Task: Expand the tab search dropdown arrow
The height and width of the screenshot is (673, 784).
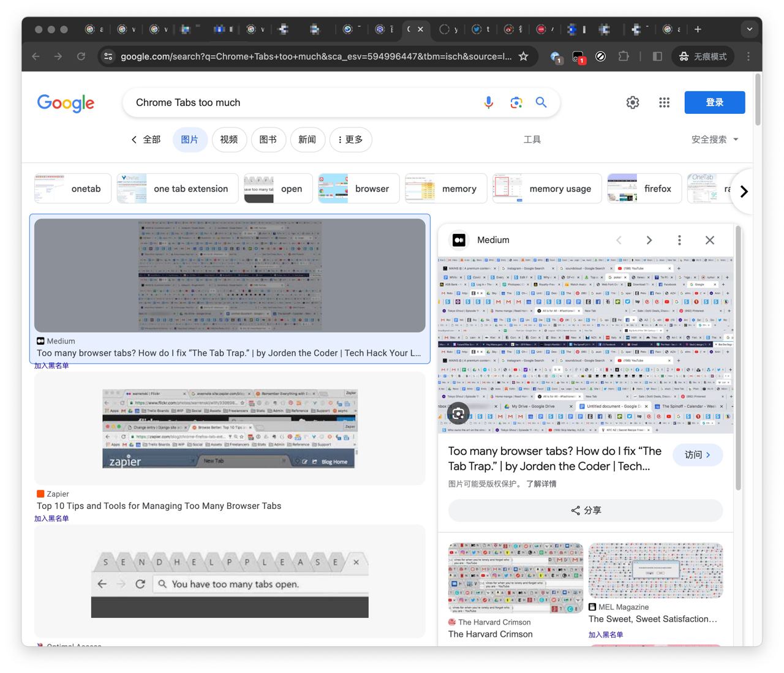Action: tap(749, 29)
